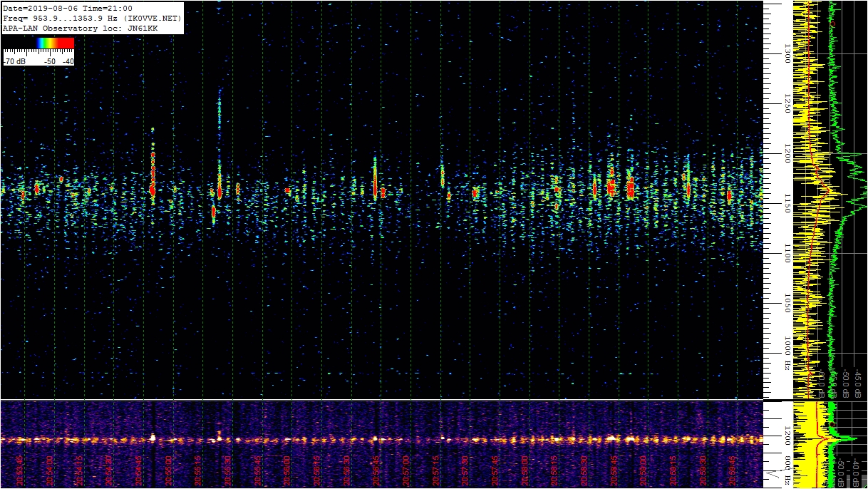Click the 20:58:00 time axis label
Screen dimensions: 868x489
525,469
